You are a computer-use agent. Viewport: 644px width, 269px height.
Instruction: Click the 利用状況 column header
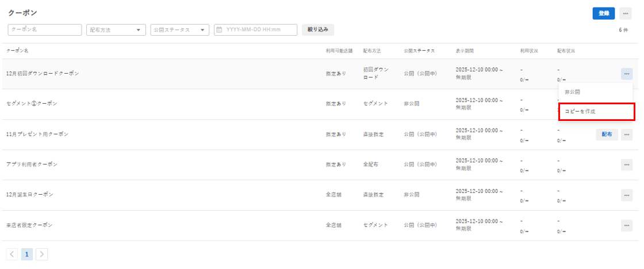(x=529, y=51)
